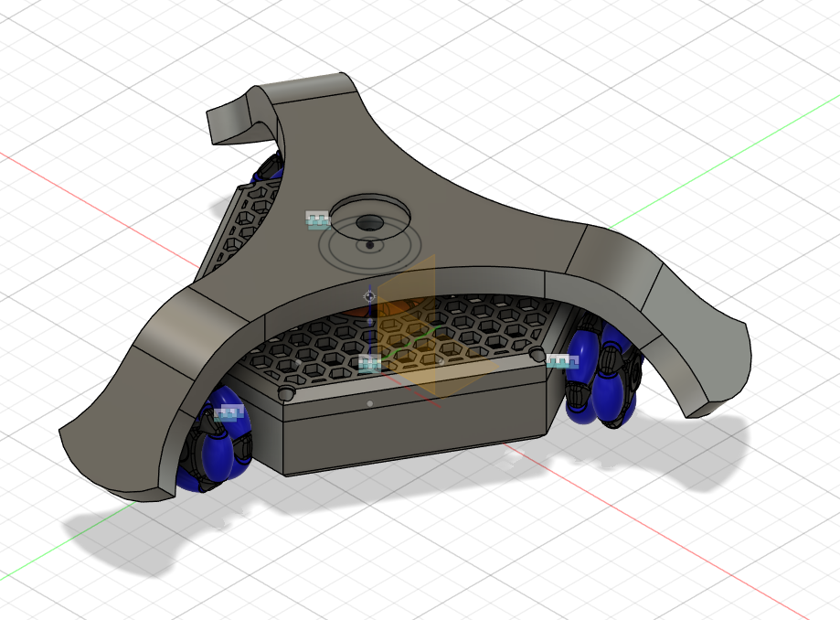Select the joint icon beside the right blue omni wheel
Screen dimensions: 840x620
[x=561, y=361]
